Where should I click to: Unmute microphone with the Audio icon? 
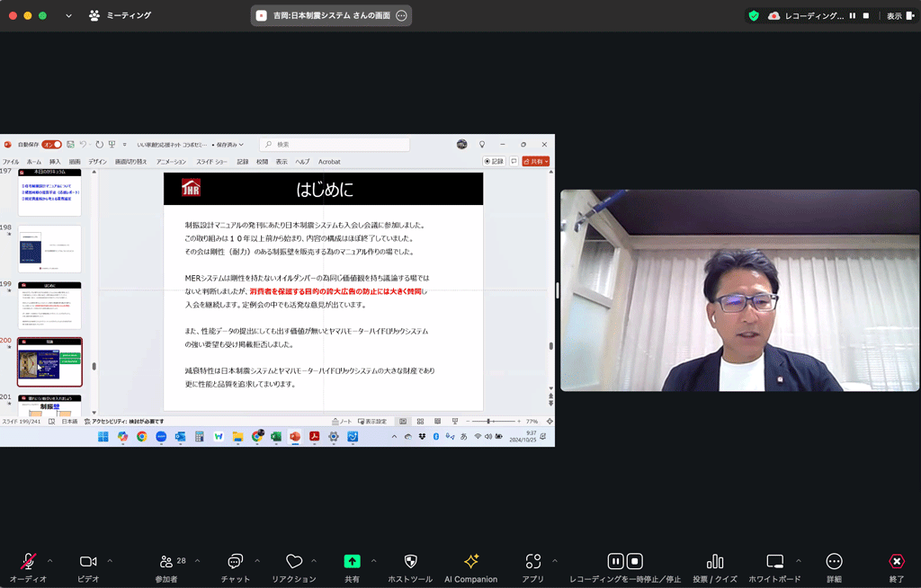[x=28, y=562]
